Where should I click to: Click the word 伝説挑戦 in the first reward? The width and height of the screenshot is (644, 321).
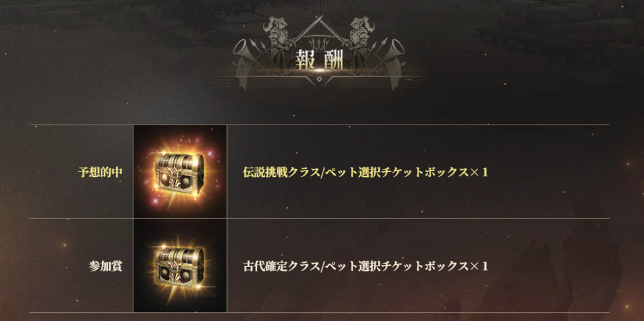pos(265,172)
